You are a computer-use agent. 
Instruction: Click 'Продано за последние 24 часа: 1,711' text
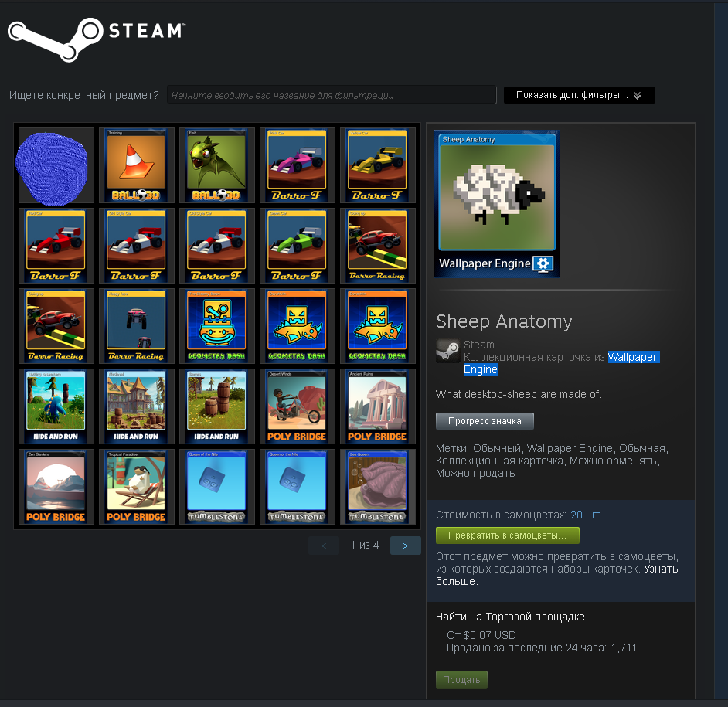tap(541, 648)
